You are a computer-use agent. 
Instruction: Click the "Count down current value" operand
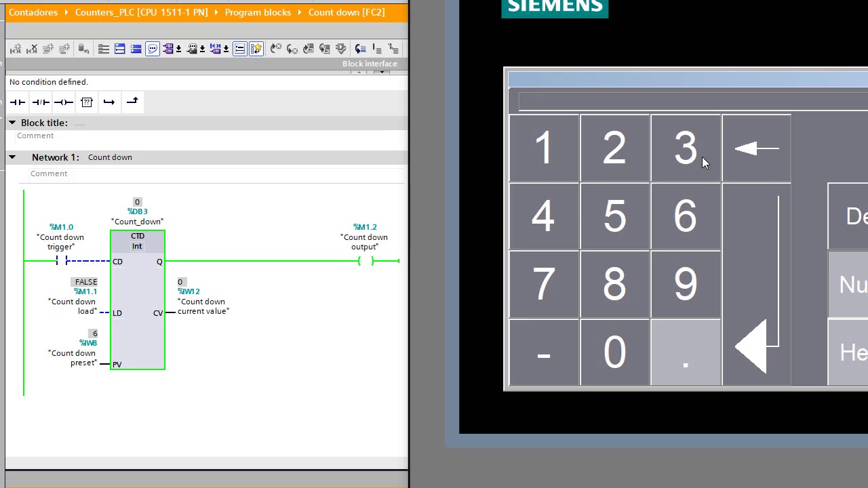(x=203, y=306)
